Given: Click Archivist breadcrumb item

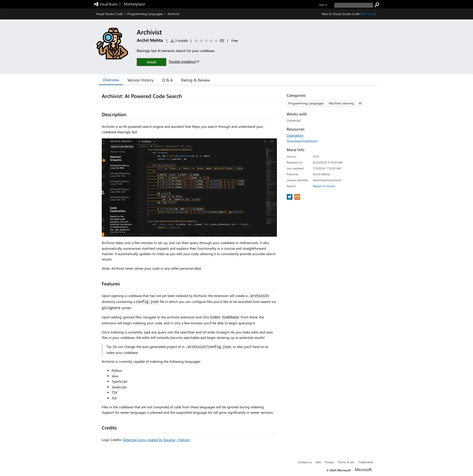Looking at the screenshot, I should pos(173,14).
